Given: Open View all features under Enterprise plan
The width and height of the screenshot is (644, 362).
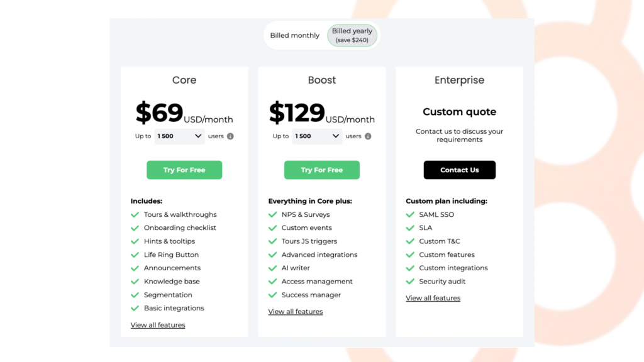Looking at the screenshot, I should point(433,298).
